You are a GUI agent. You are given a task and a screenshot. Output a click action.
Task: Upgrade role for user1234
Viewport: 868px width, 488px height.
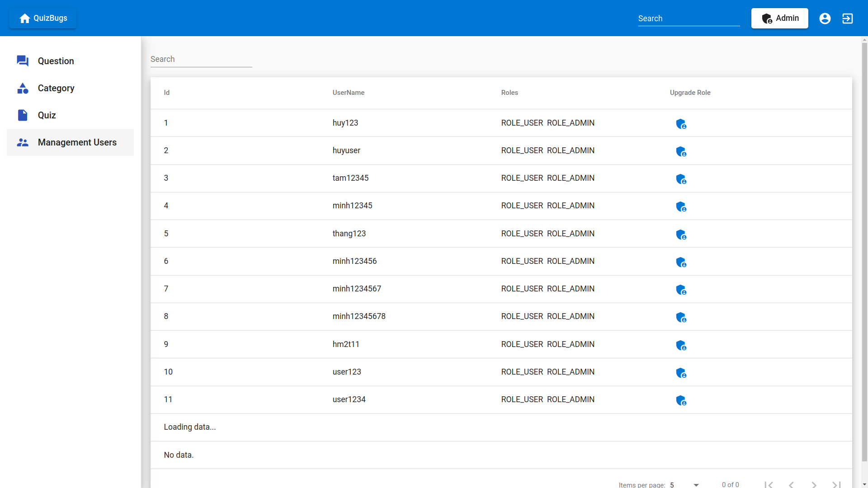pyautogui.click(x=681, y=400)
